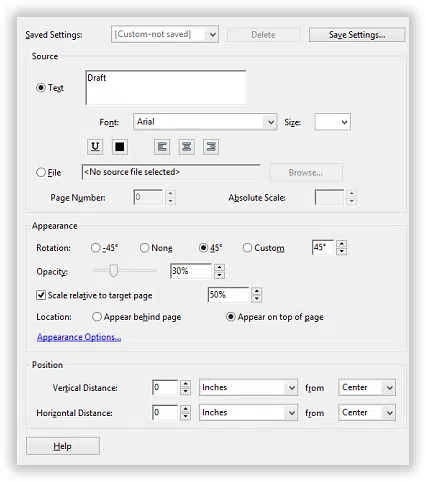
Task: Decrease custom rotation with down arrow
Action: 341,251
